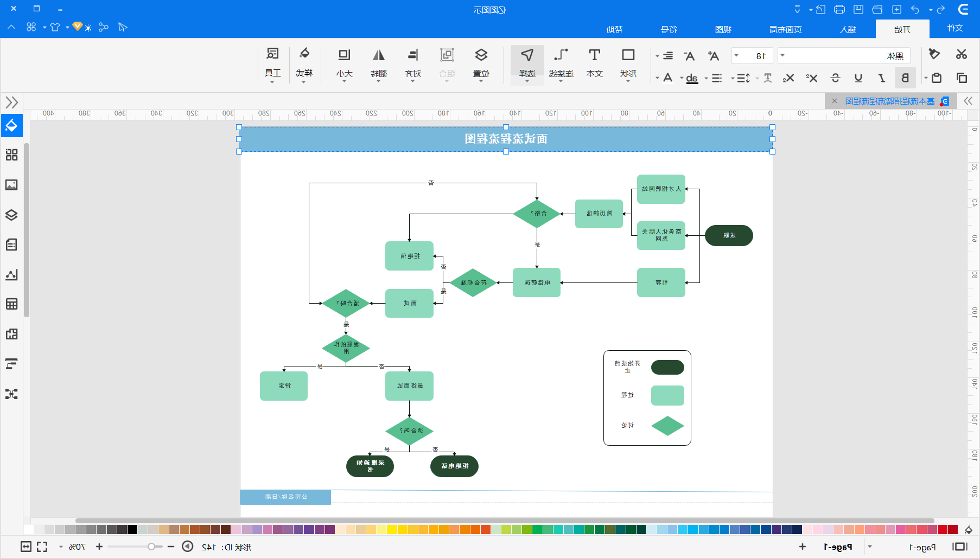Viewport: 980px width, 559px height.
Task: Click the Group (组合) icon
Action: click(x=447, y=64)
